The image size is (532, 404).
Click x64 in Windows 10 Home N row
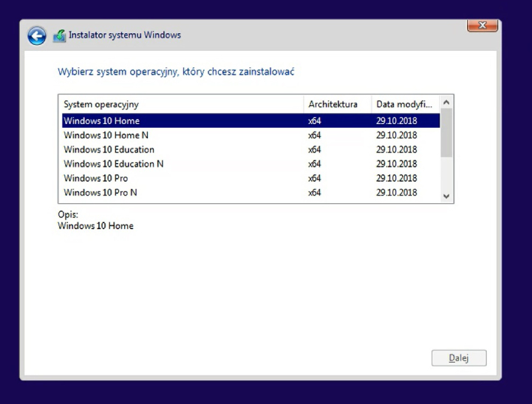coord(315,135)
